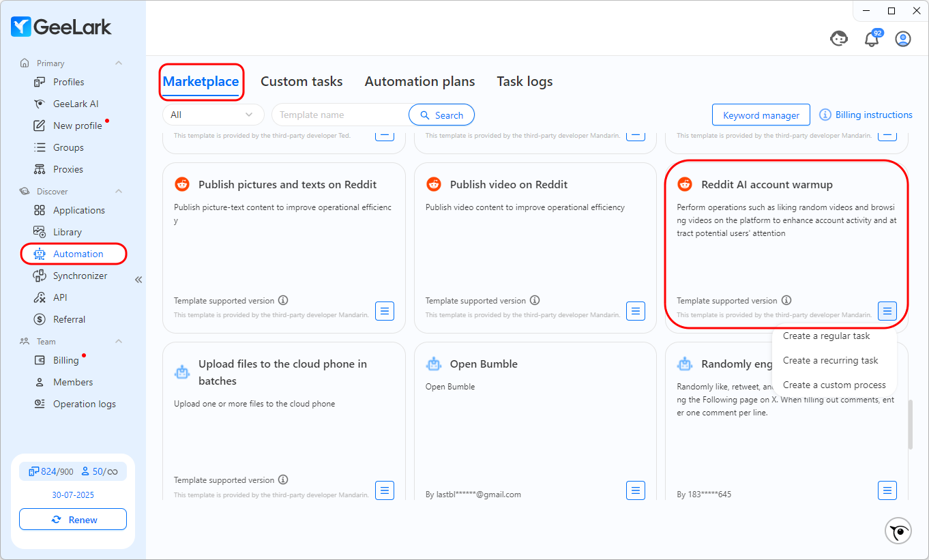Click the 824/900 cloud phone quota
Viewport: 929px width, 560px height.
[51, 471]
